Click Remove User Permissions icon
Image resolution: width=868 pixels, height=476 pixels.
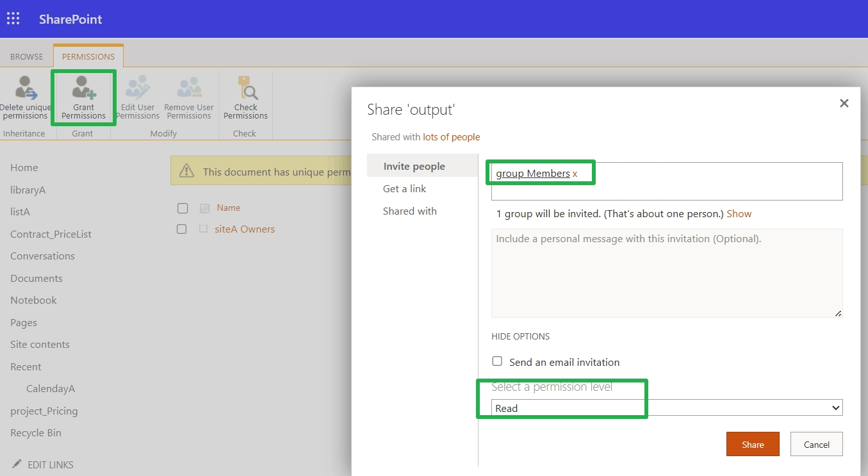[188, 96]
